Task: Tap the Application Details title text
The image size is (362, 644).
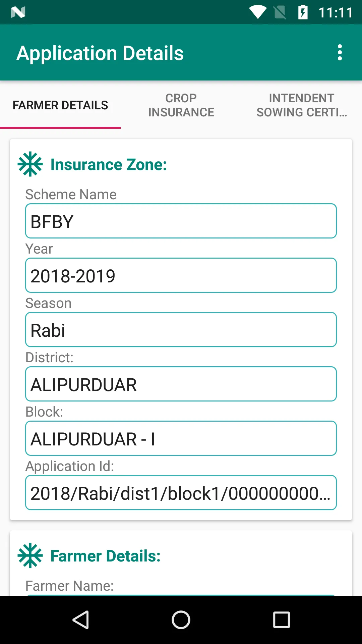Action: (x=100, y=53)
